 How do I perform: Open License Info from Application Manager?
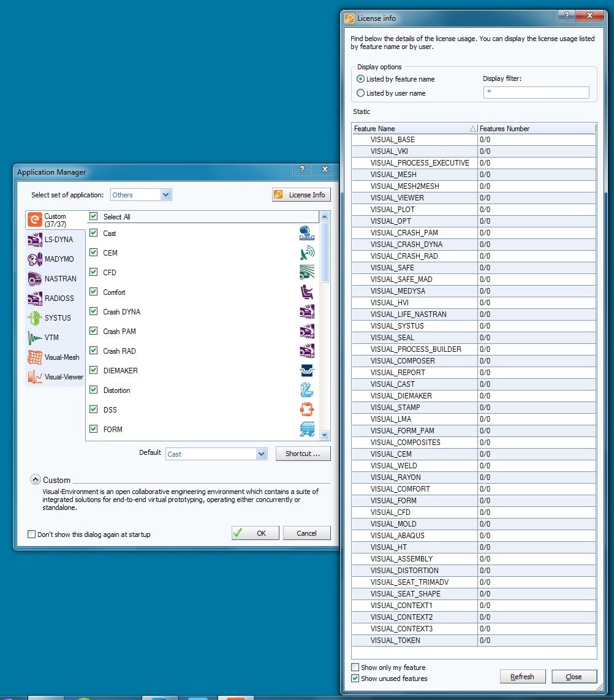point(301,195)
